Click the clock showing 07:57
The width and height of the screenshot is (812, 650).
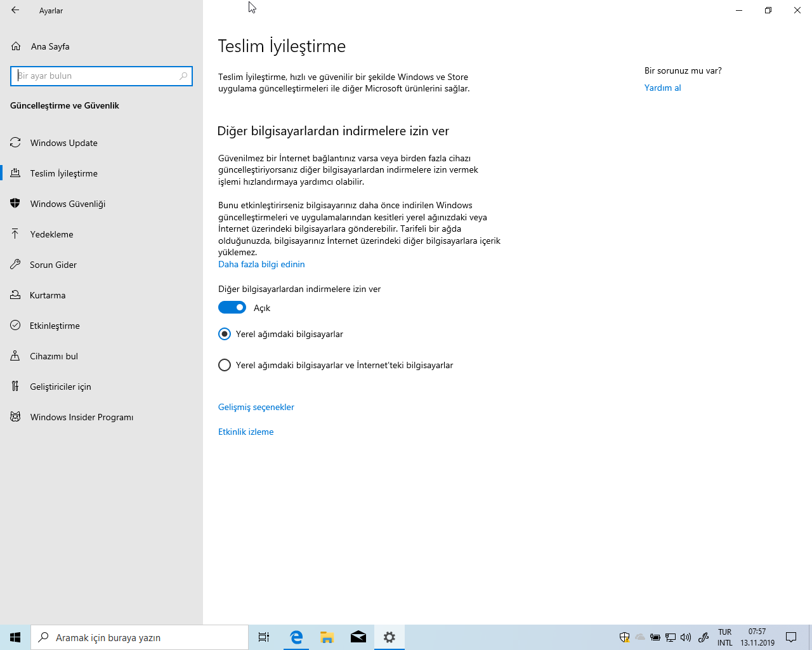(x=757, y=637)
